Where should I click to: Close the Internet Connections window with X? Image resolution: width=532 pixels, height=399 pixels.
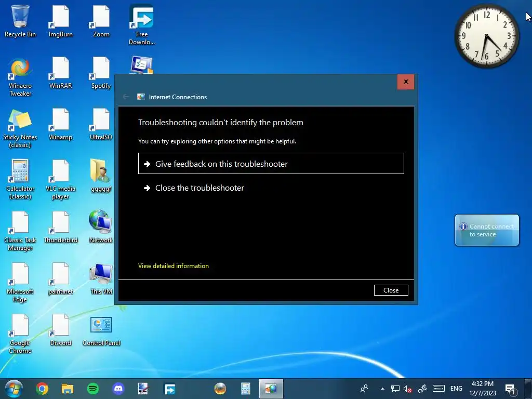406,82
